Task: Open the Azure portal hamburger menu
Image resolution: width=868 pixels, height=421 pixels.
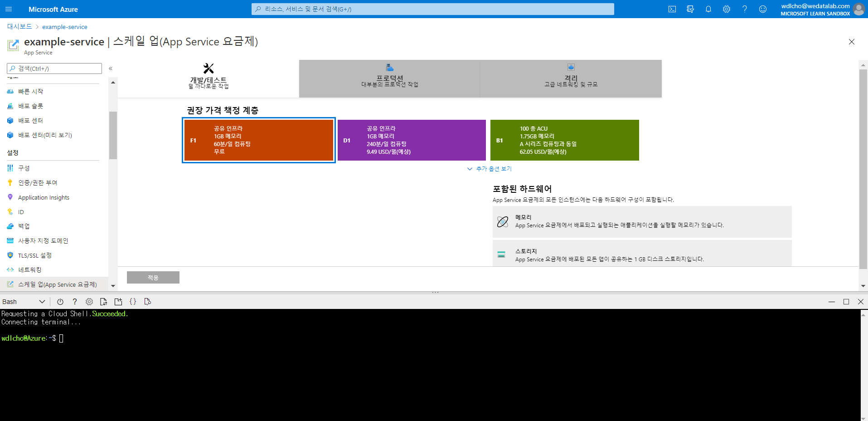Action: pyautogui.click(x=9, y=9)
